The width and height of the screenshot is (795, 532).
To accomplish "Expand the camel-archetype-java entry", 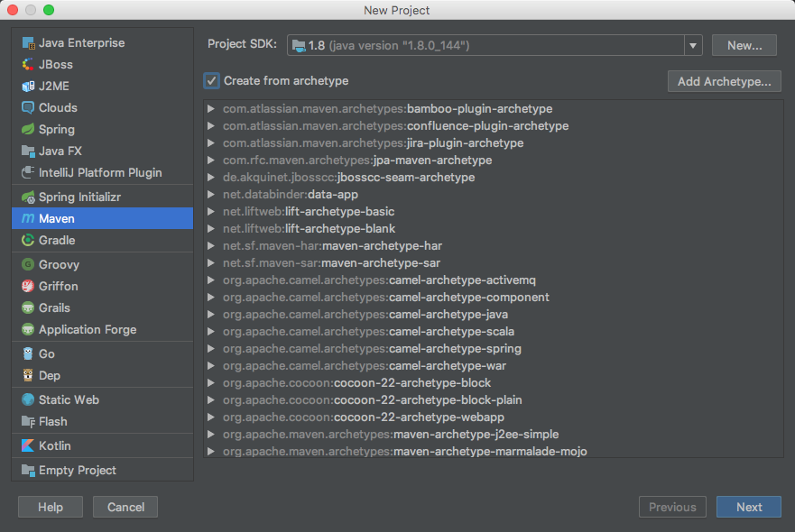I will 211,315.
